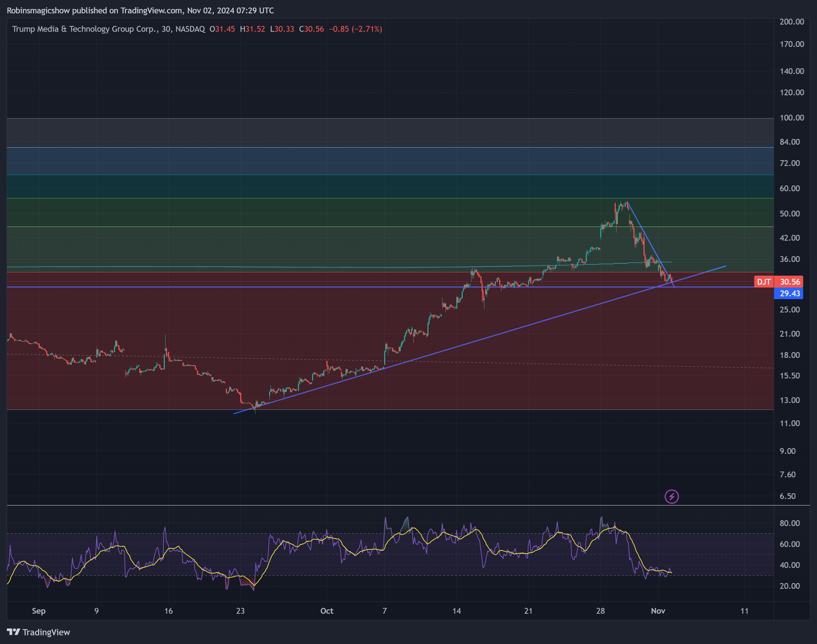Viewport: 817px width, 644px height.
Task: Click the 200.00 price axis label
Action: [792, 22]
